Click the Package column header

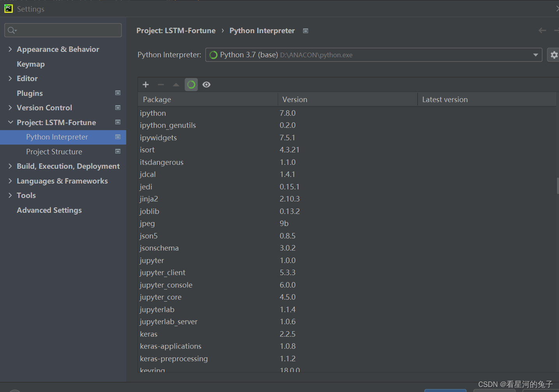[208, 99]
